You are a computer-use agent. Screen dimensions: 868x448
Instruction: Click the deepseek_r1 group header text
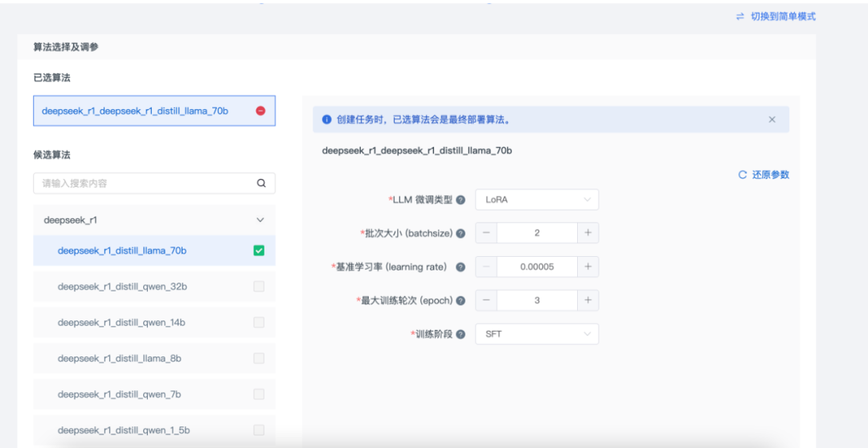(70, 219)
